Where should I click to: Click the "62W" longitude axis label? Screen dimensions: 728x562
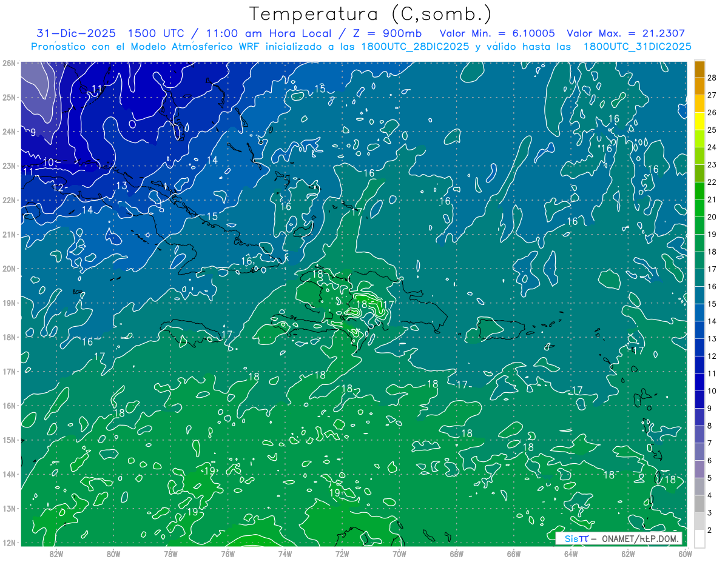coord(628,554)
